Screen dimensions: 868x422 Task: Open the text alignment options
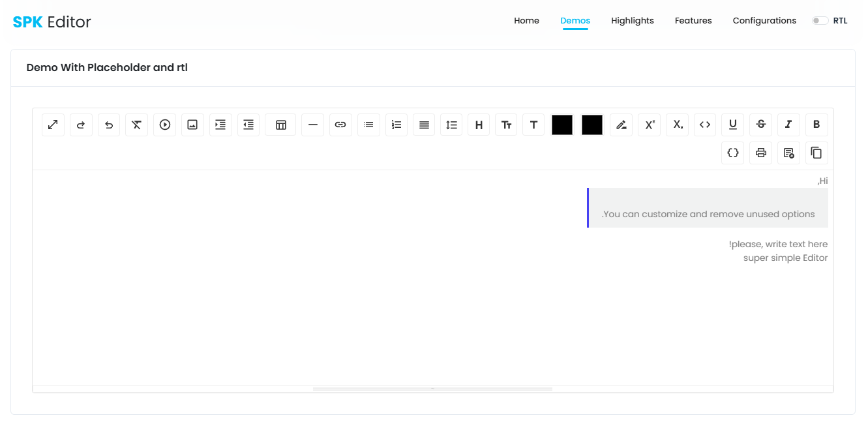click(x=424, y=125)
